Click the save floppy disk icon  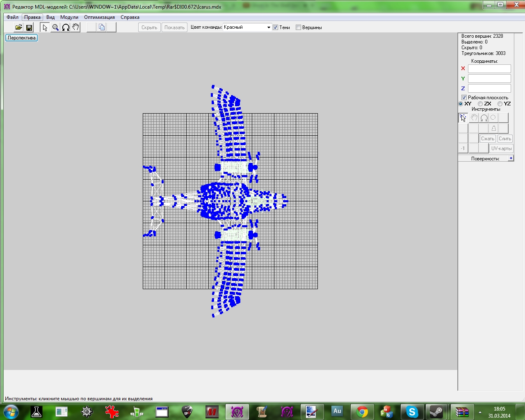29,27
